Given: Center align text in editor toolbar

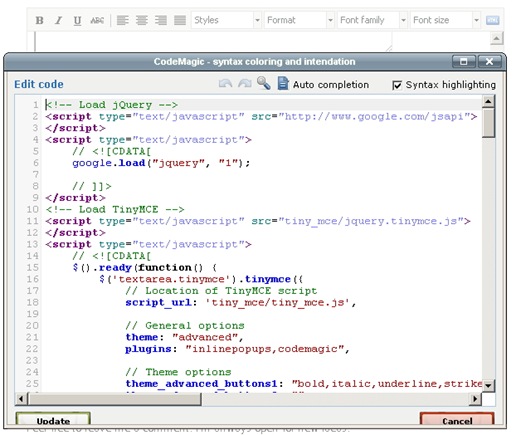Looking at the screenshot, I should point(142,20).
